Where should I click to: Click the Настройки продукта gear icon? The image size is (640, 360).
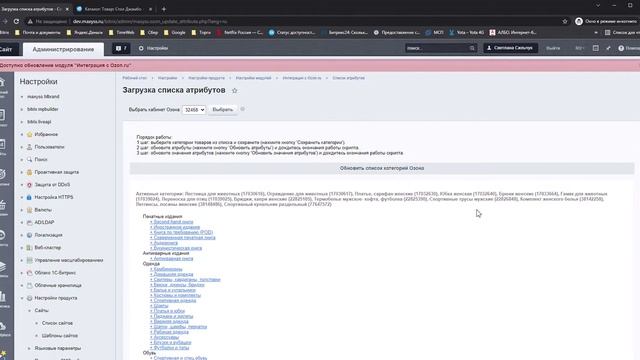29,298
